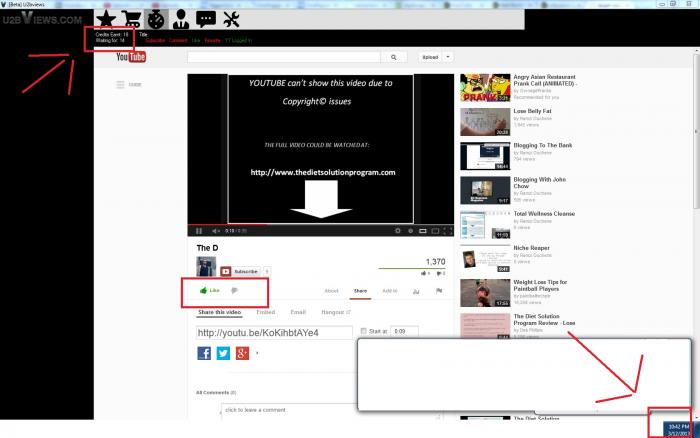Click the system tray clock showing 10:42 PM
The image size is (700, 438).
679,430
